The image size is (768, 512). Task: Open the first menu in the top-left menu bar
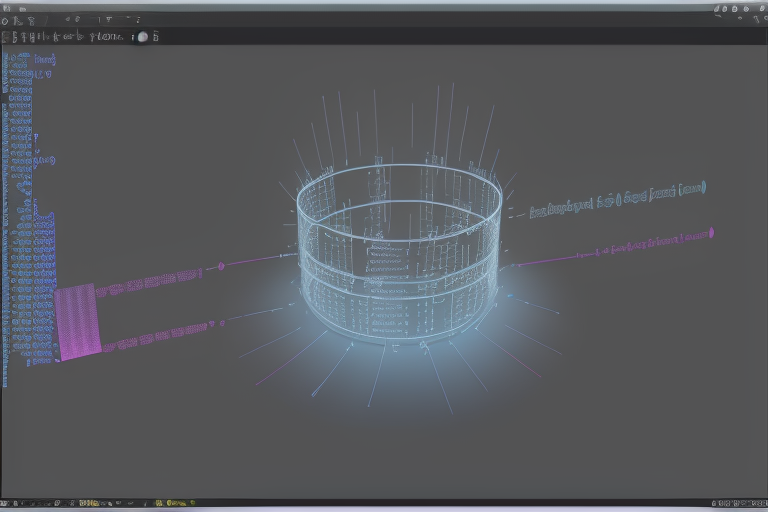click(6, 8)
